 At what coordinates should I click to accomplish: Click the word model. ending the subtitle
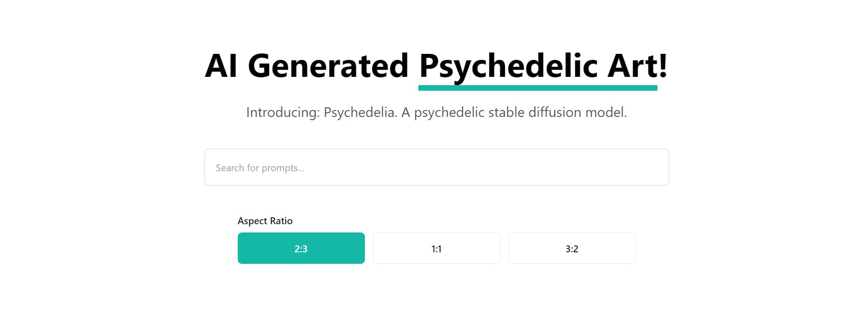pyautogui.click(x=606, y=112)
